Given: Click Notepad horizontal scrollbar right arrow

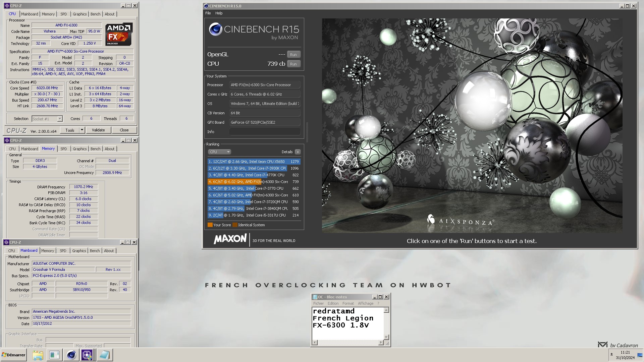Looking at the screenshot, I should [381, 342].
